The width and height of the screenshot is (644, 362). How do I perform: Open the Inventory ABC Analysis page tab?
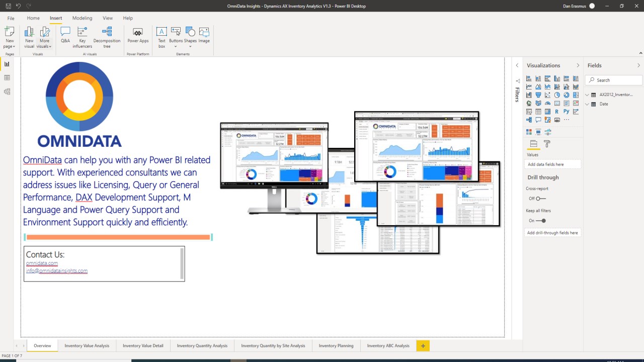(x=388, y=346)
